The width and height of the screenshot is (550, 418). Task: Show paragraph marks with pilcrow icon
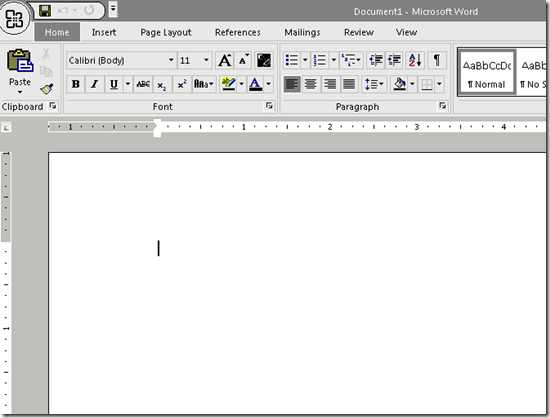coord(437,60)
